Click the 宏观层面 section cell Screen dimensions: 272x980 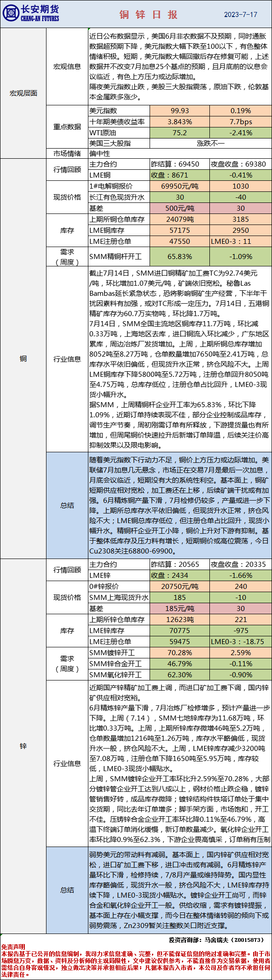(x=23, y=93)
